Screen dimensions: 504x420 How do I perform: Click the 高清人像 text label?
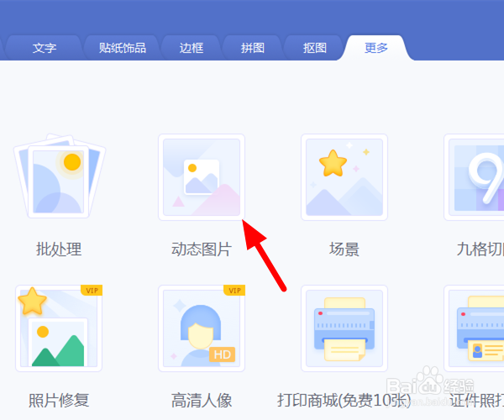tap(202, 401)
